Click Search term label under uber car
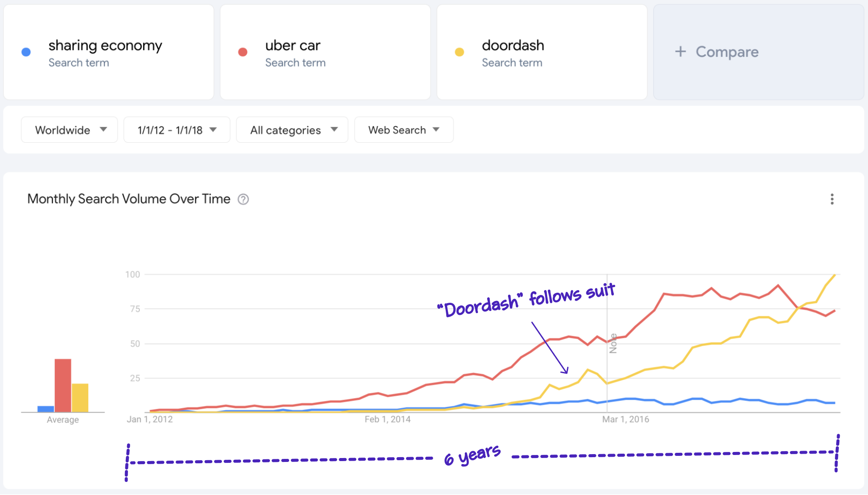 (x=296, y=63)
